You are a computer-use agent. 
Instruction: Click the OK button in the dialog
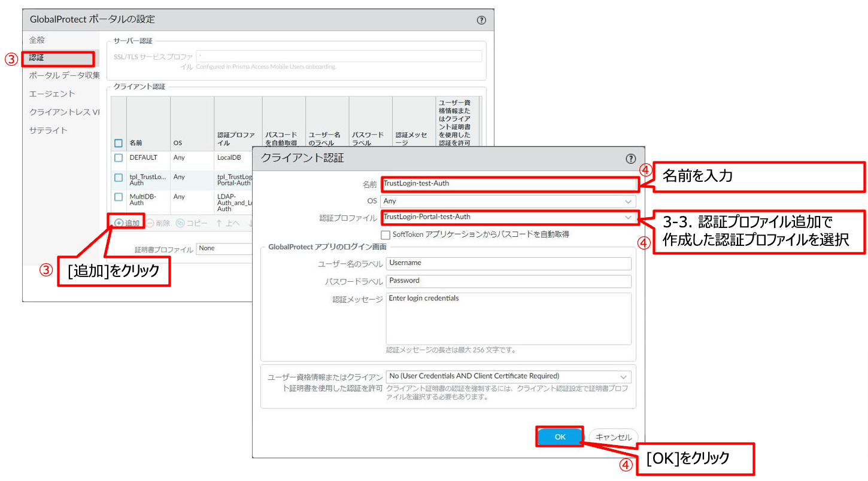(560, 437)
